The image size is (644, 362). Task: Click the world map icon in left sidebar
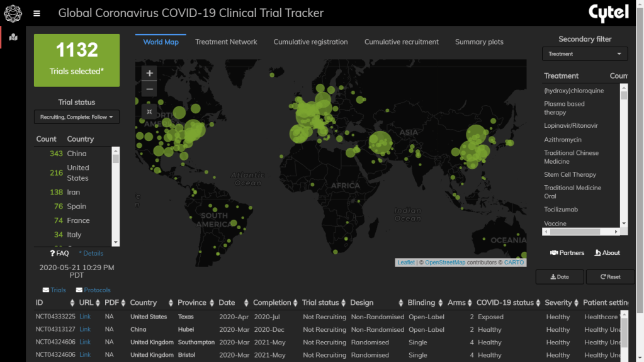pos(13,37)
